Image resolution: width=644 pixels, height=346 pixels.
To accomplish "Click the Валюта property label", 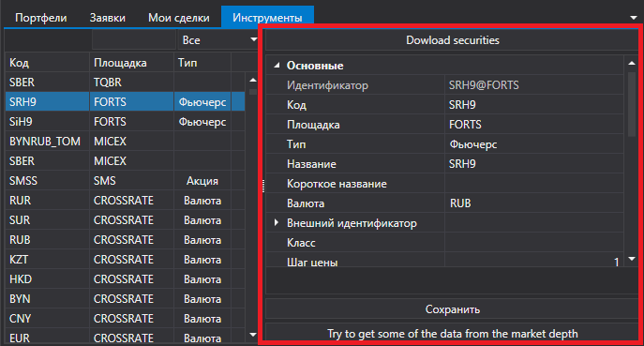I will pos(306,203).
